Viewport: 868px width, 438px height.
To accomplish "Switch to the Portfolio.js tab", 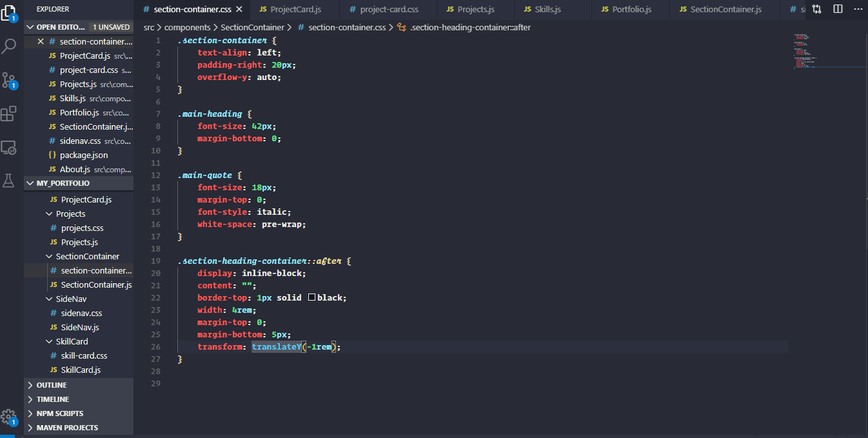I will coord(625,9).
